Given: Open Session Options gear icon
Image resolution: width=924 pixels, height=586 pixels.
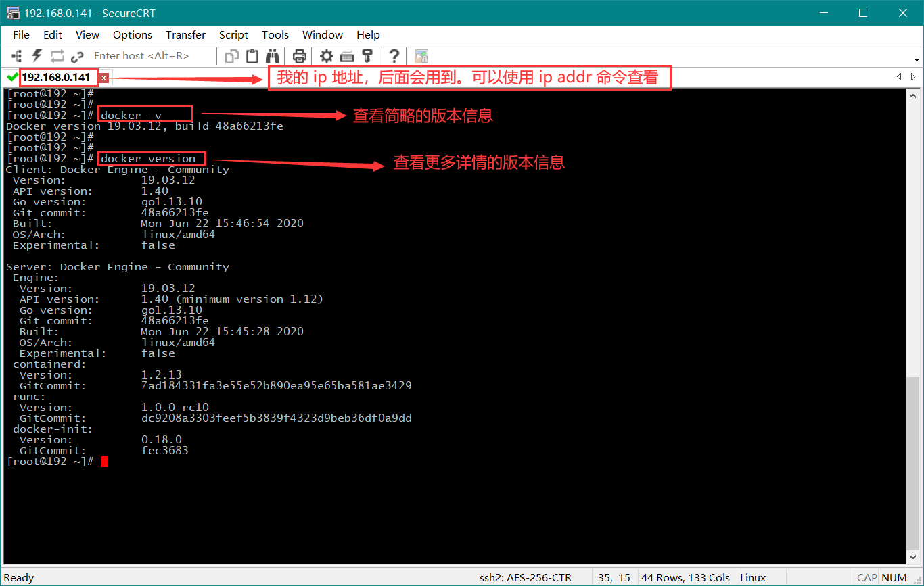Looking at the screenshot, I should pyautogui.click(x=327, y=56).
